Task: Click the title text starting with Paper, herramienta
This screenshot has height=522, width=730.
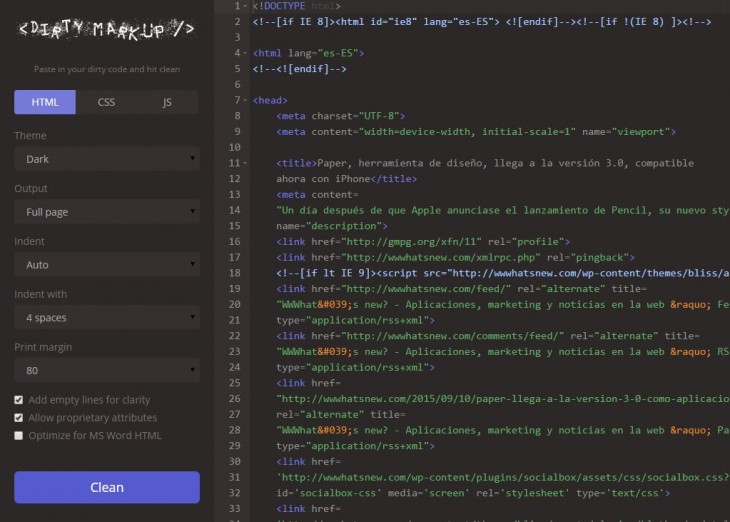Action: point(505,163)
